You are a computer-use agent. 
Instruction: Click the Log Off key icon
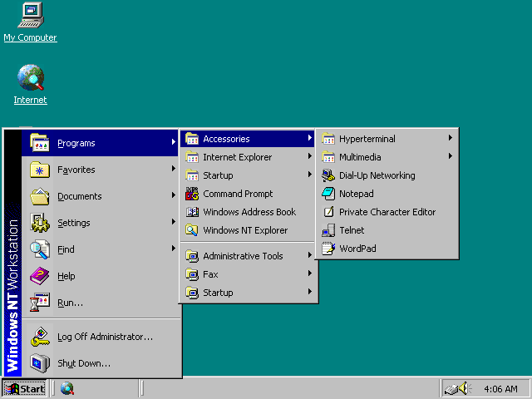pos(40,337)
